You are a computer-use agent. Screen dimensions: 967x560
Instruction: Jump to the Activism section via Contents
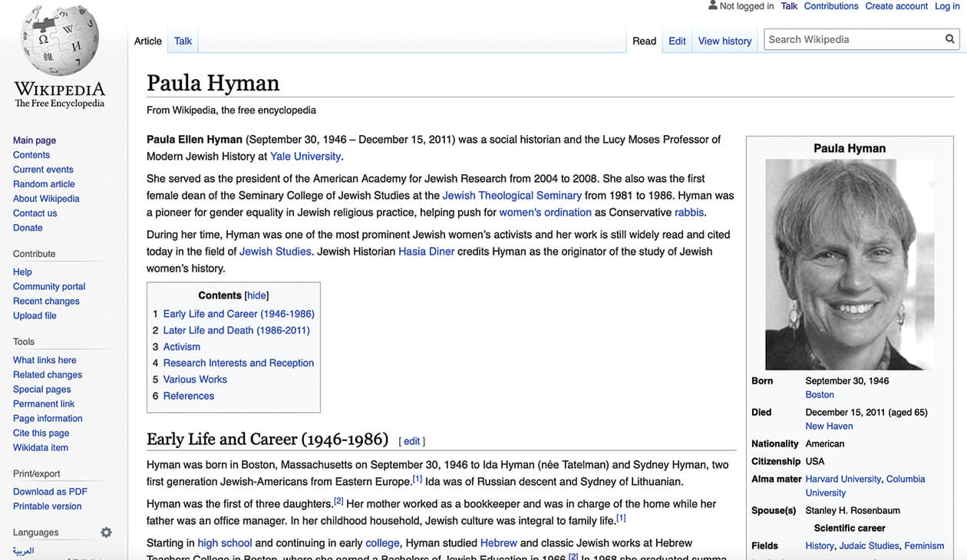coord(181,346)
